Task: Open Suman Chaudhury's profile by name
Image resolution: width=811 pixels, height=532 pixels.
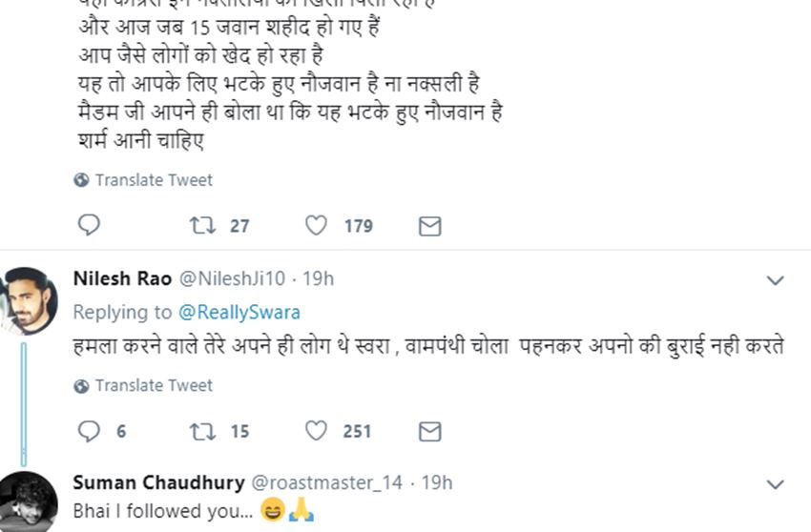Action: tap(158, 482)
